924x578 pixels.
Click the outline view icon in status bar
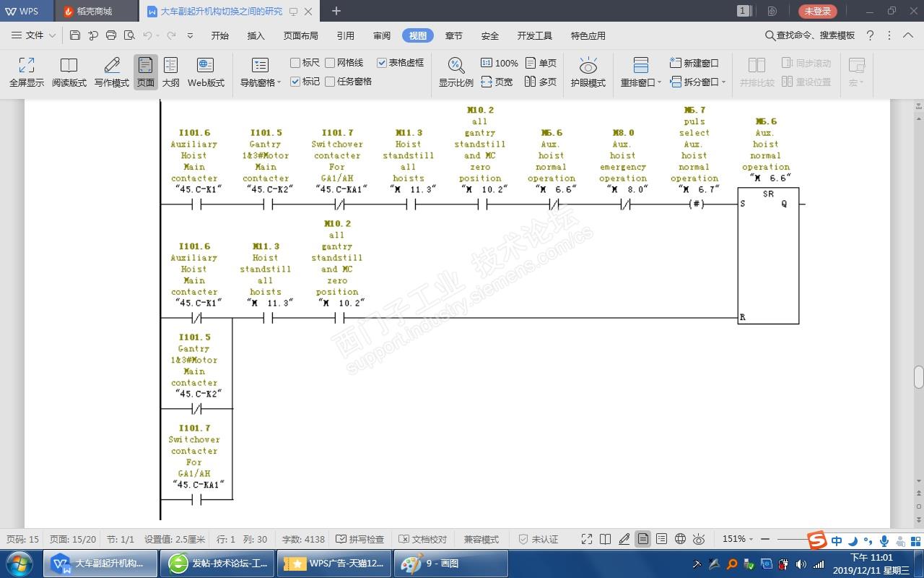click(661, 539)
